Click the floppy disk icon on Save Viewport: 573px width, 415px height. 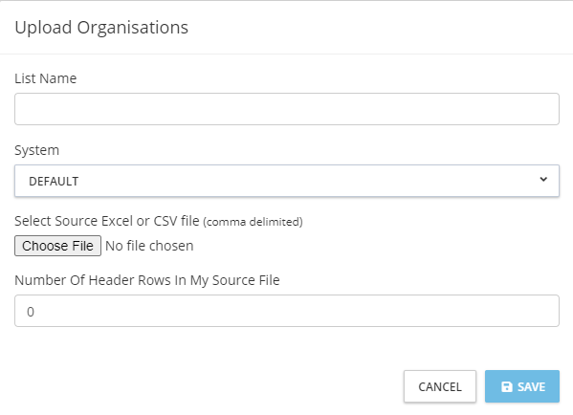(506, 387)
